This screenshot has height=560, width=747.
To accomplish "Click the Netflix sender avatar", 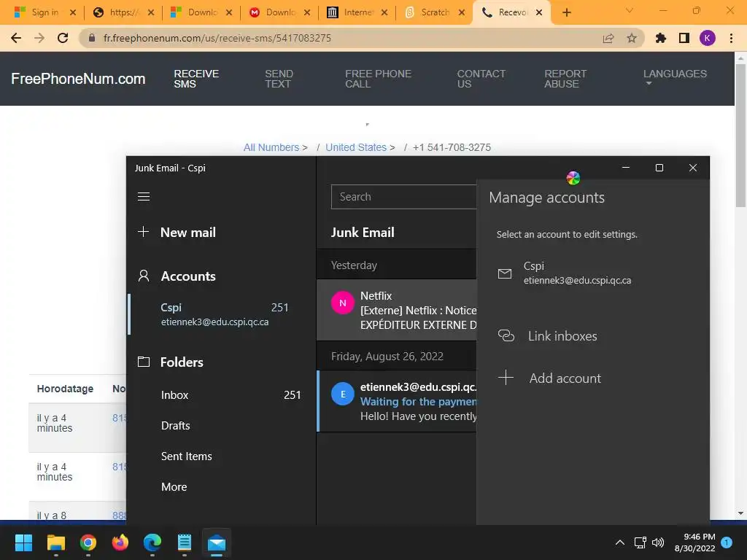I will pos(343,303).
